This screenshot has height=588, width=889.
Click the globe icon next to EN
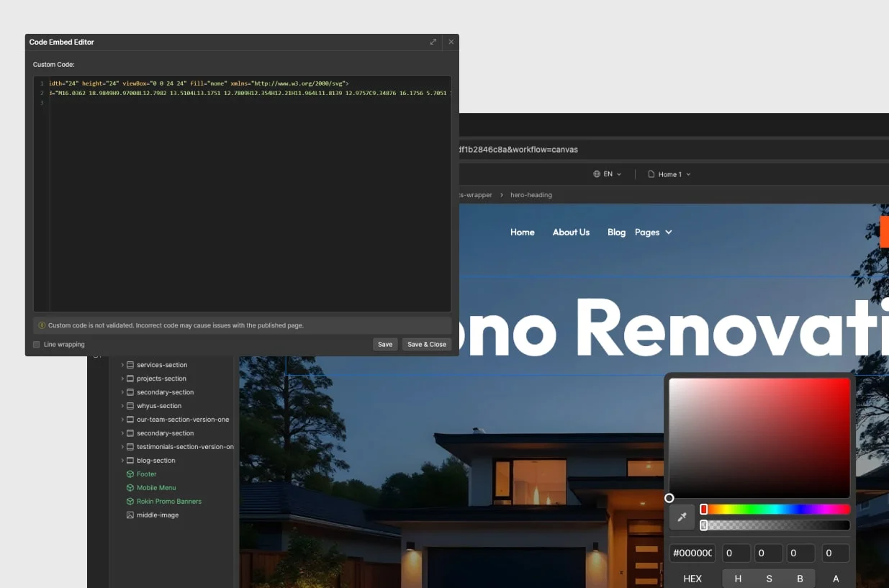(597, 174)
